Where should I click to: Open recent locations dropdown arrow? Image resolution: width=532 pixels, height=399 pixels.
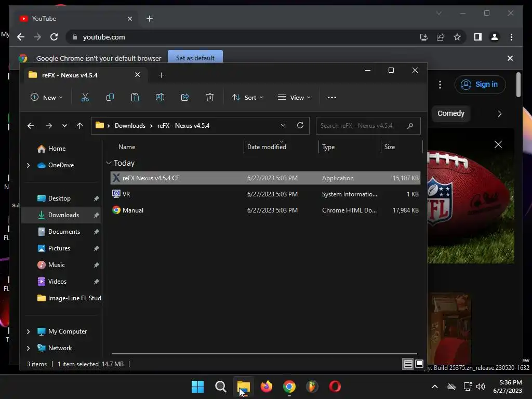[x=64, y=126]
